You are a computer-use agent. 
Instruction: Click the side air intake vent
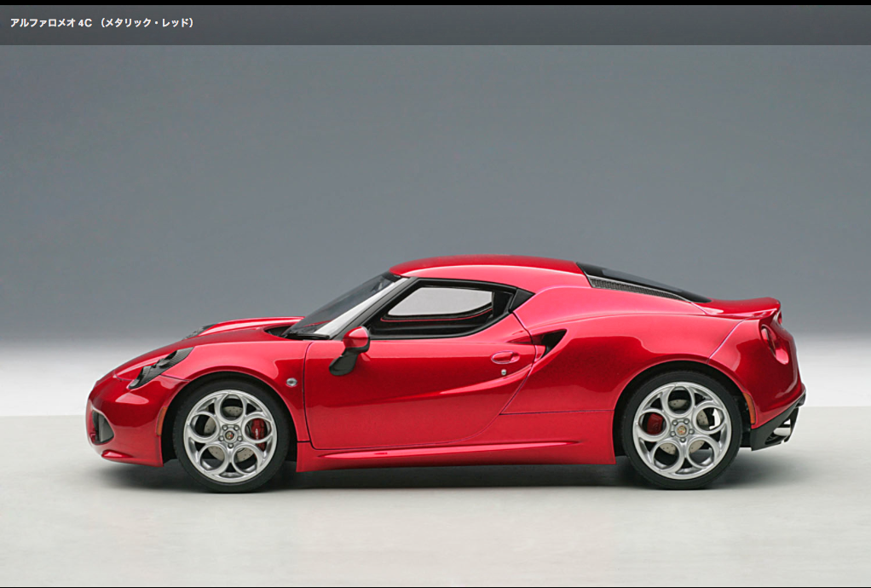(551, 339)
